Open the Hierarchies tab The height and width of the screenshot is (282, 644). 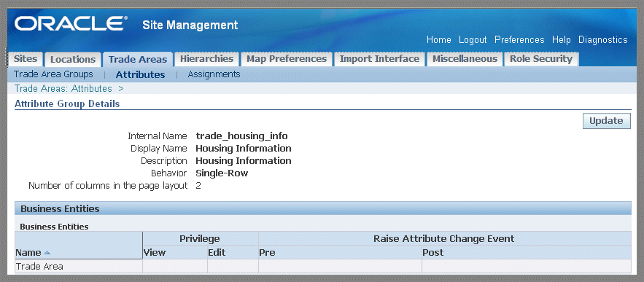pos(206,59)
